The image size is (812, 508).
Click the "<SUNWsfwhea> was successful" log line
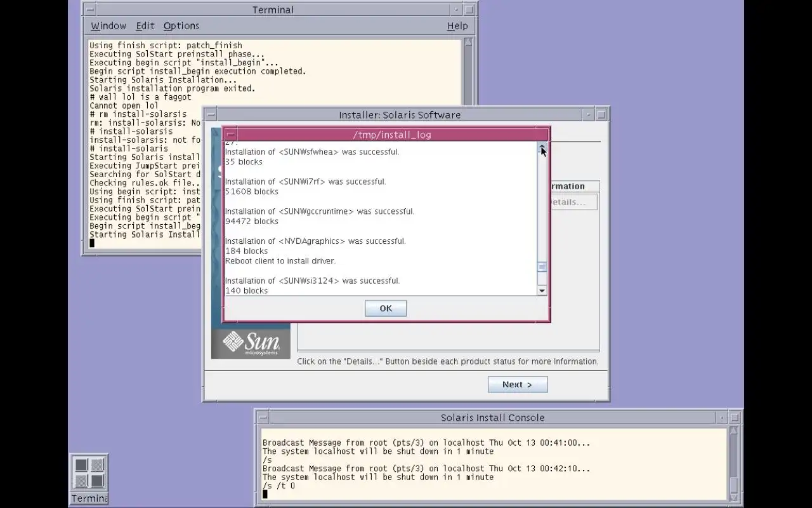coord(312,152)
